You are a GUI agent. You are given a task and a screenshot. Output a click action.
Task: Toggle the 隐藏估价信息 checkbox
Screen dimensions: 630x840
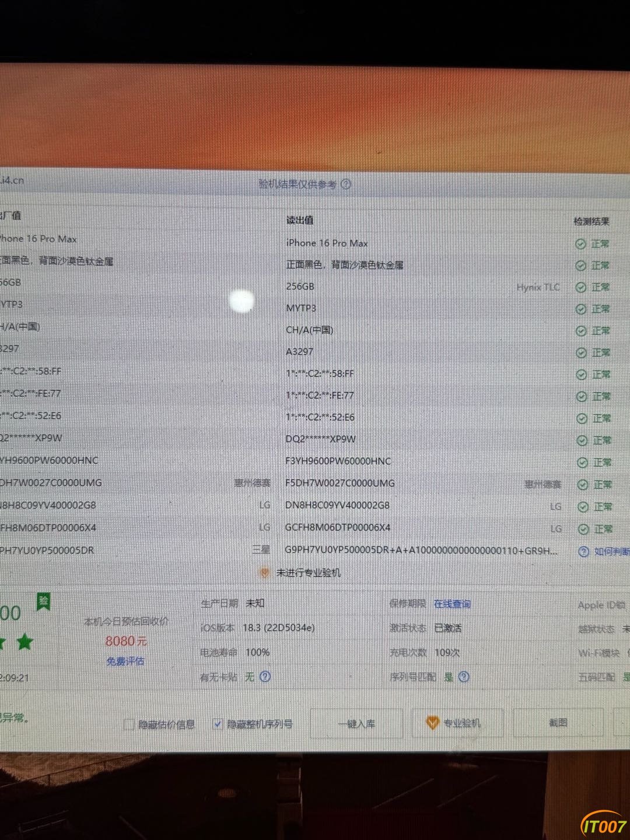(129, 724)
